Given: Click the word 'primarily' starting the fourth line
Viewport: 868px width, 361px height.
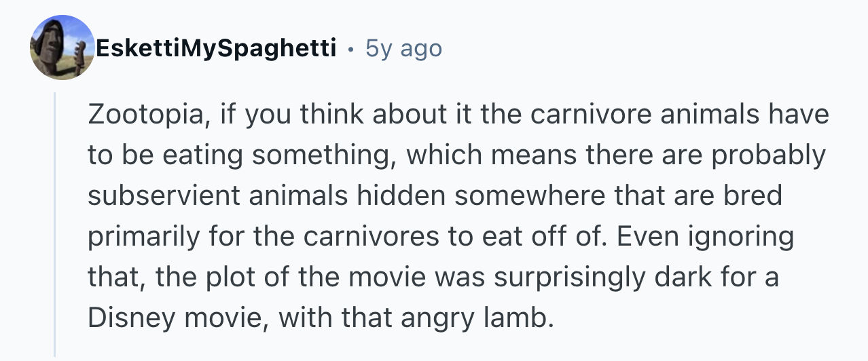Looking at the screenshot, I should (133, 237).
